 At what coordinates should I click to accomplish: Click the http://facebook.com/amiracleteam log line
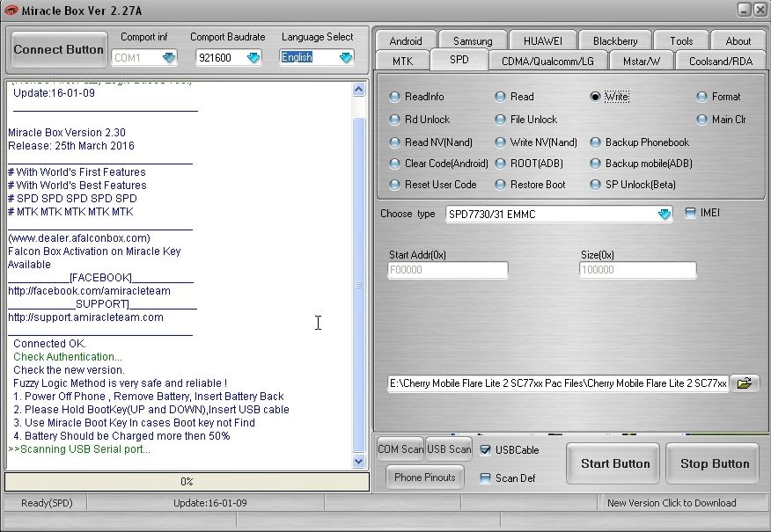[89, 291]
